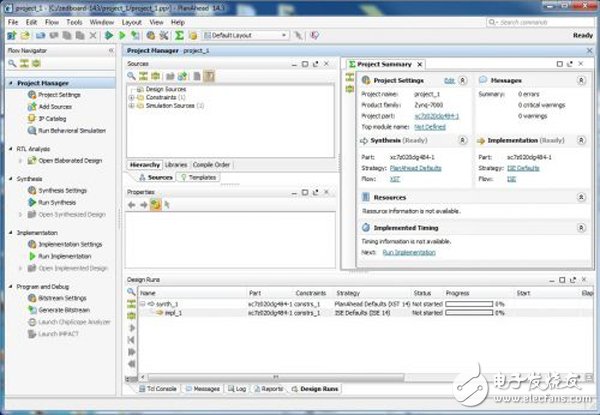Click the Edit link in Project Settings
The height and width of the screenshot is (415, 600).
pos(449,79)
